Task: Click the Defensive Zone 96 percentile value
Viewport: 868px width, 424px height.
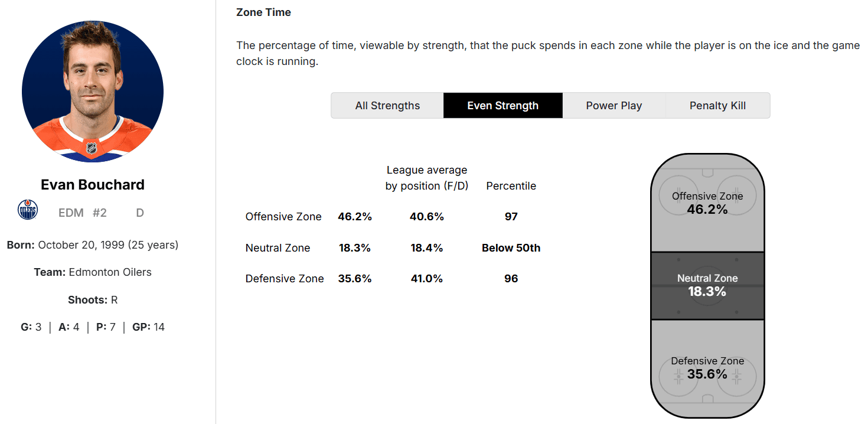Action: tap(511, 279)
